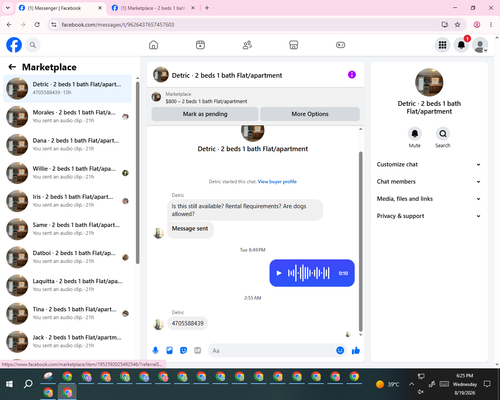Image resolution: width=500 pixels, height=400 pixels.
Task: Click the audio waveform of voice message
Action: (309, 273)
